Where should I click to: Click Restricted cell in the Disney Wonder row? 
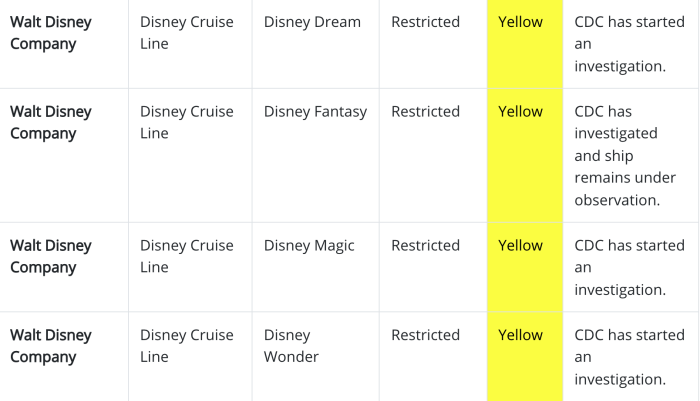[433, 356]
